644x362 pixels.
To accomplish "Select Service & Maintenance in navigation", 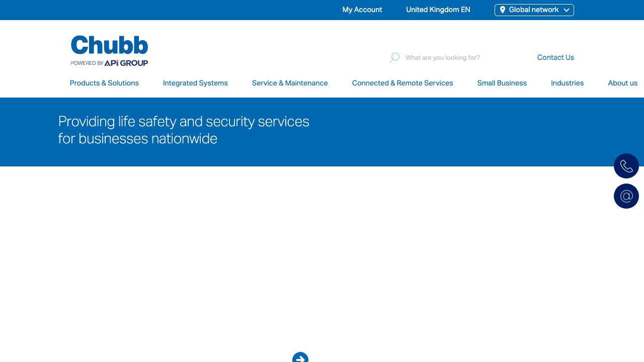I will [x=290, y=83].
